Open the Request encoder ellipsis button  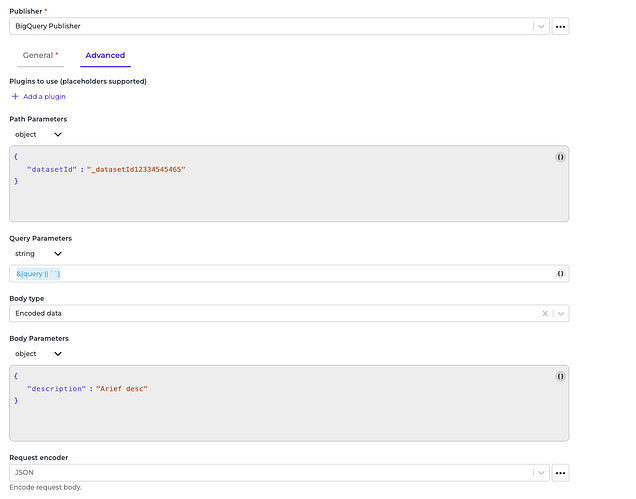tap(560, 472)
